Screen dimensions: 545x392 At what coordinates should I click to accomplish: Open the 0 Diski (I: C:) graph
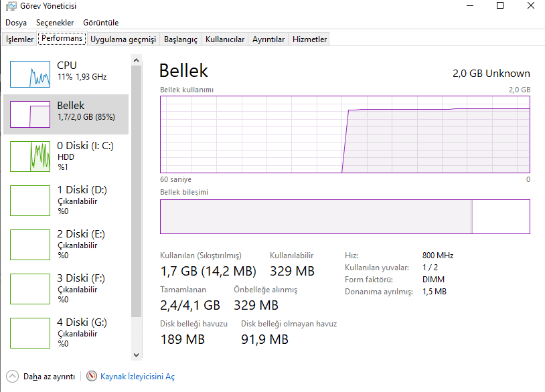tap(30, 157)
